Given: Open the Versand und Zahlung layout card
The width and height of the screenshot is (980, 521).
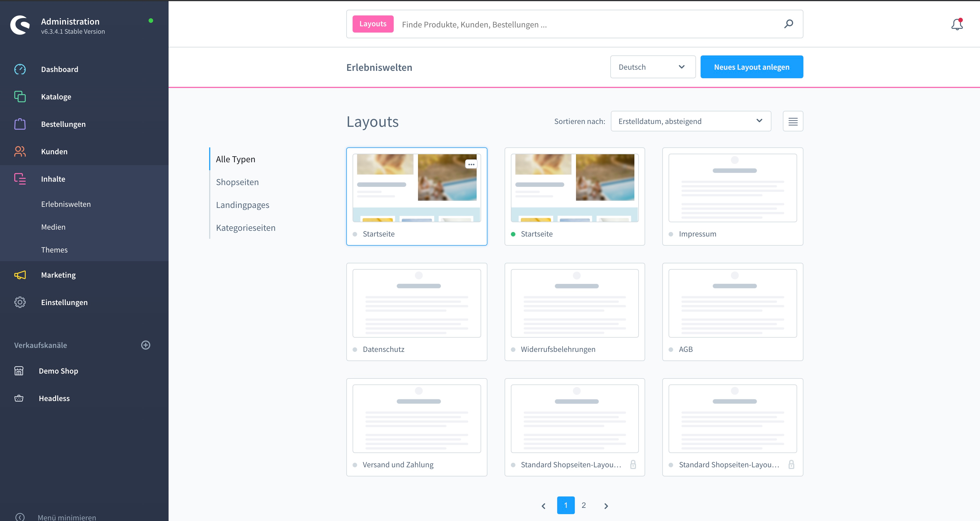Looking at the screenshot, I should click(x=417, y=427).
